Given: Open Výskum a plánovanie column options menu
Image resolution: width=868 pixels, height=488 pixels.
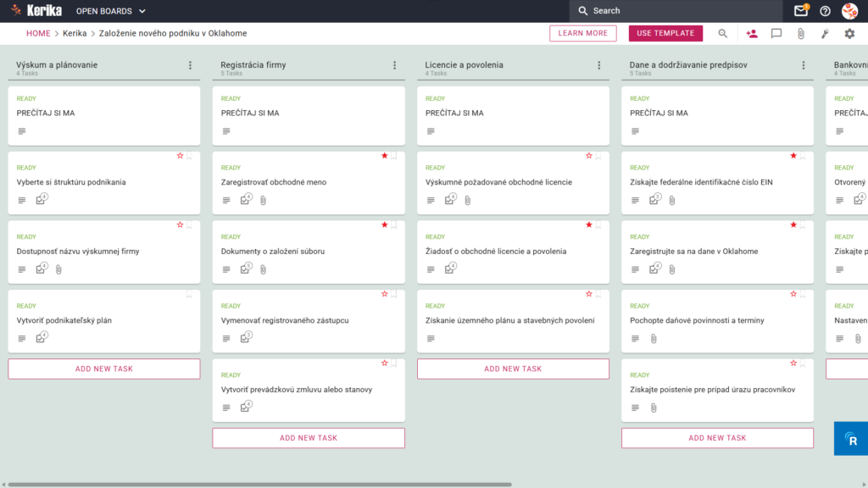Looking at the screenshot, I should pyautogui.click(x=190, y=65).
